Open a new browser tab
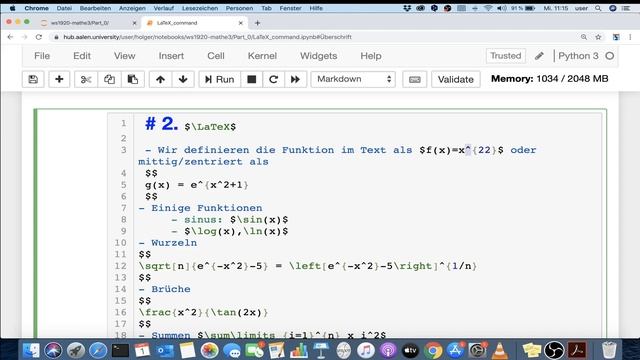Screen dimensions: 640x360 257,23
